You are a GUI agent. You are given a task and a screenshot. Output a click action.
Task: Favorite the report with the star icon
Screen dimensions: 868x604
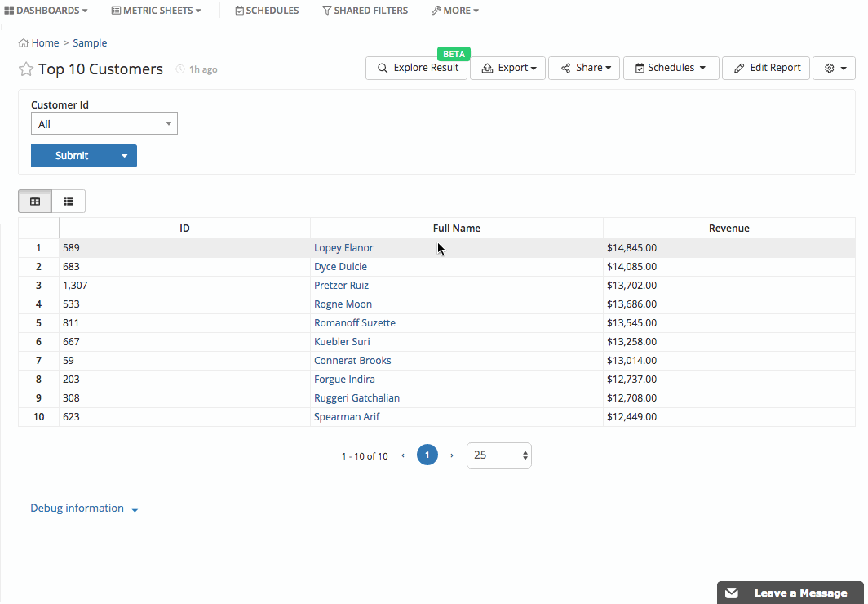point(26,69)
